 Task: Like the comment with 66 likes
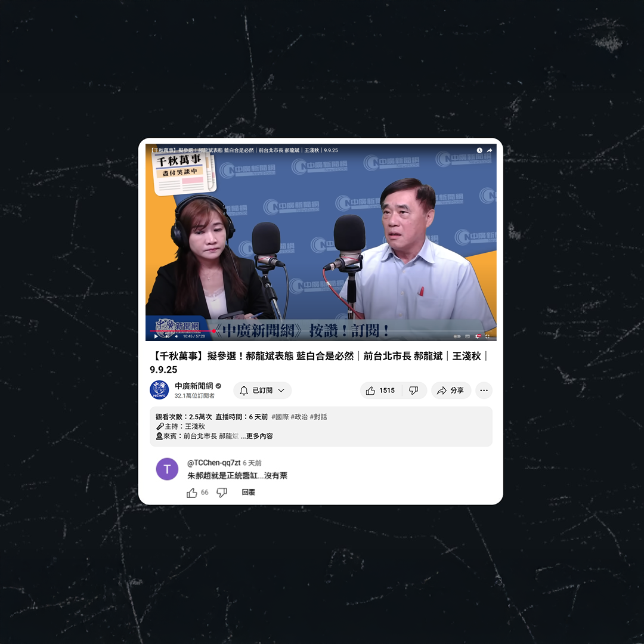192,493
